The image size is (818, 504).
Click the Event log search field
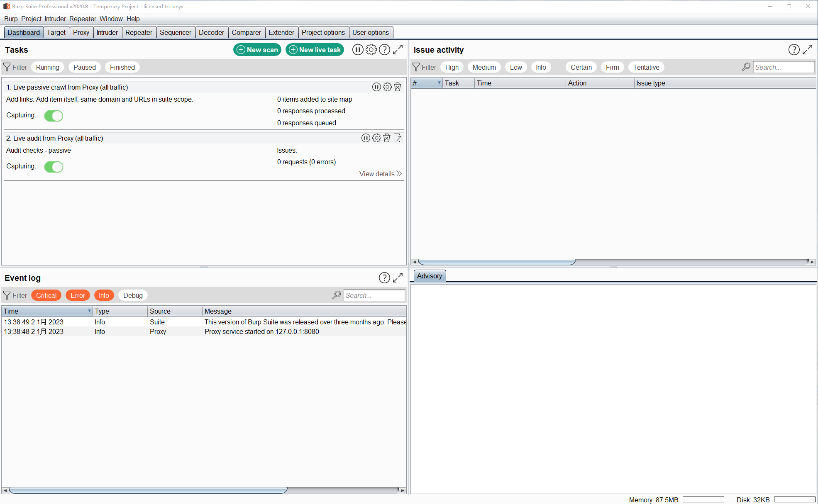pyautogui.click(x=374, y=295)
